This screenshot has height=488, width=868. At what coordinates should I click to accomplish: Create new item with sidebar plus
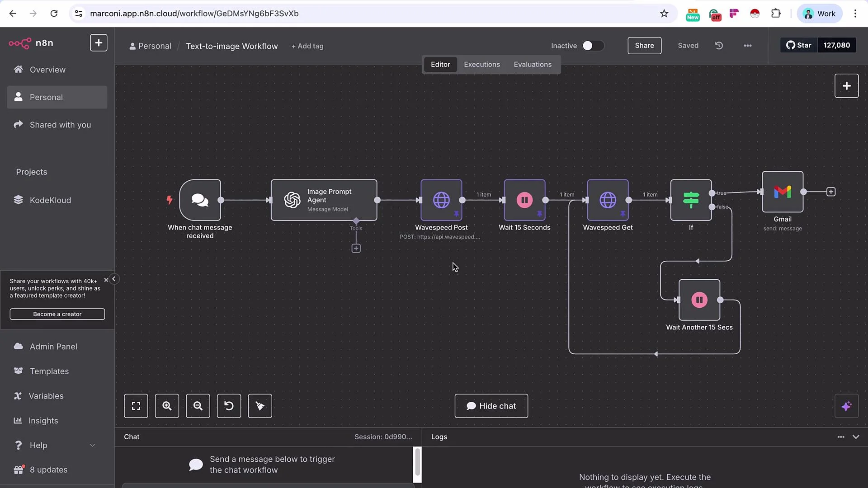99,43
